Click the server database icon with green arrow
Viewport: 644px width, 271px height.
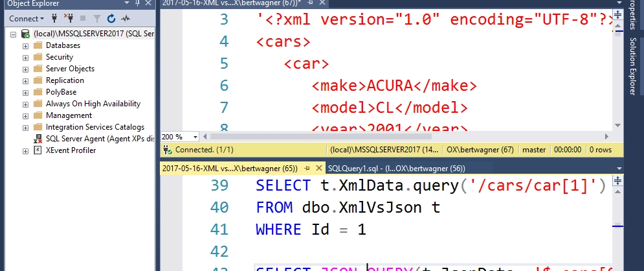[25, 34]
